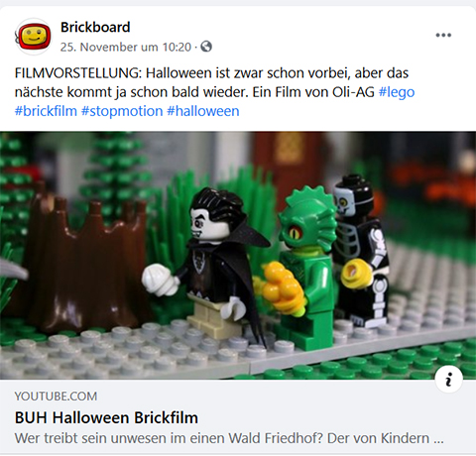Click the orange pumpkin held by the creature
476x456 pixels.
281,287
